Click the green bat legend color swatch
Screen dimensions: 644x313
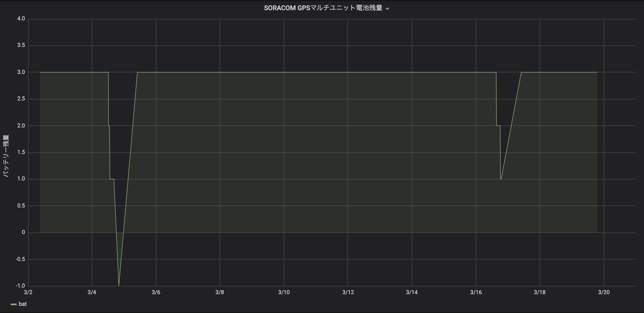coord(14,304)
